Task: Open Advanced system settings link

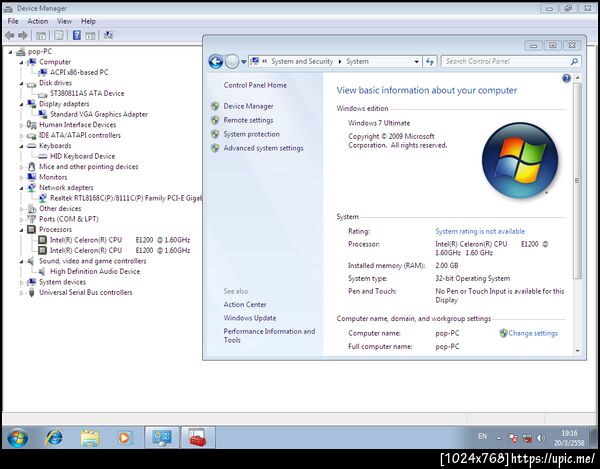Action: tap(263, 148)
